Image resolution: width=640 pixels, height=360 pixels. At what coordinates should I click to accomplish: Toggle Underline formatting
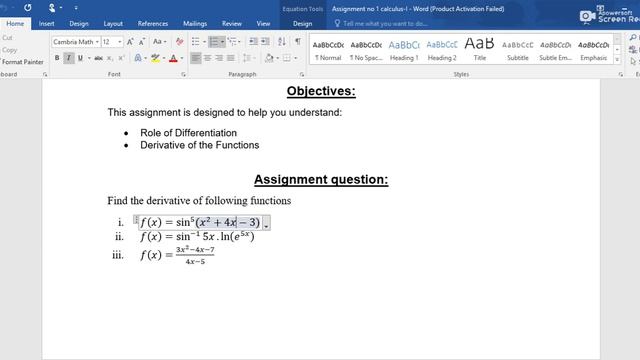[80, 58]
